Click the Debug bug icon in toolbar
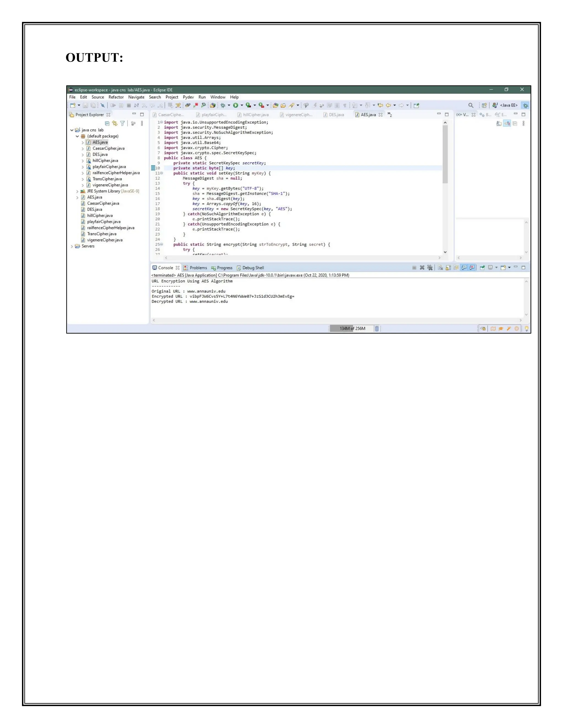563x728 pixels. coord(223,105)
